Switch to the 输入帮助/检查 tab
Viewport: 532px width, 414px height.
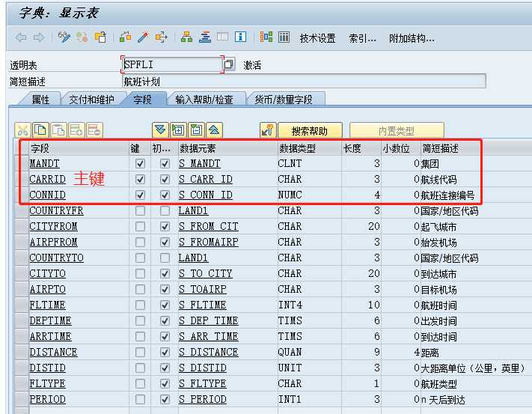click(x=204, y=100)
